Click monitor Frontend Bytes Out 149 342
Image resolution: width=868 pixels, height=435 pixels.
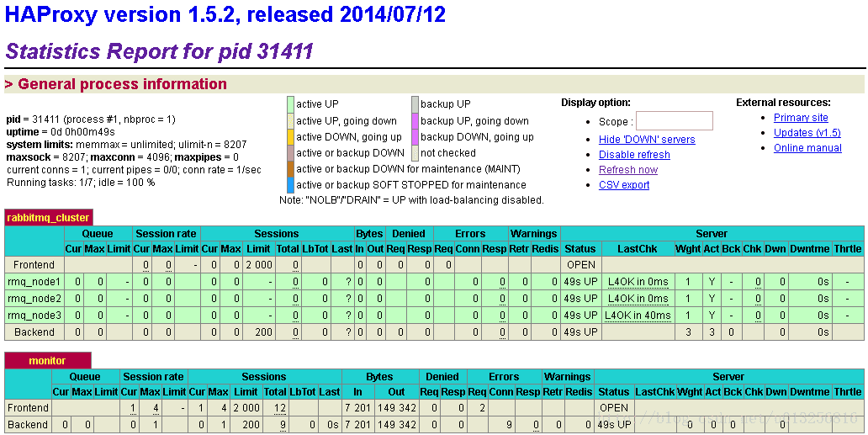[396, 408]
